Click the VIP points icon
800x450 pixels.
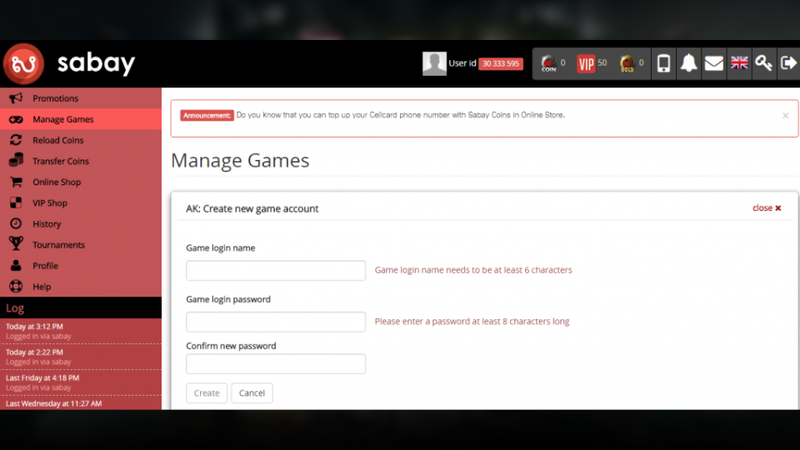pyautogui.click(x=586, y=64)
